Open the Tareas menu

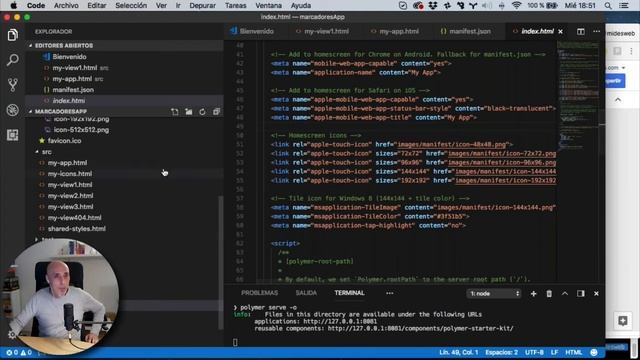[236, 6]
